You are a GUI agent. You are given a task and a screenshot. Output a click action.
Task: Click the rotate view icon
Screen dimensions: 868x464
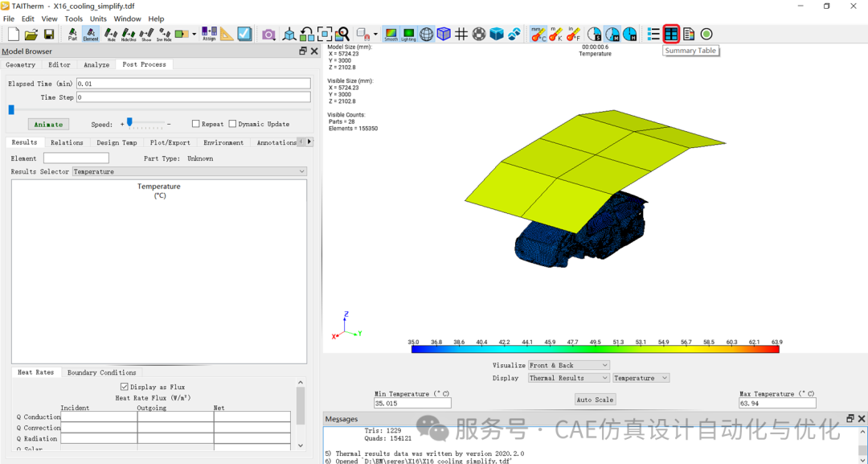[307, 35]
